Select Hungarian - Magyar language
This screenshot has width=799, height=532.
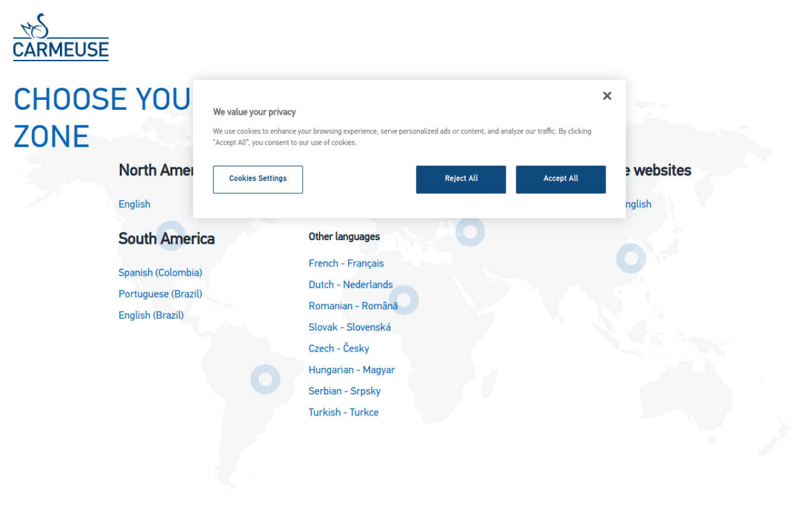(351, 370)
